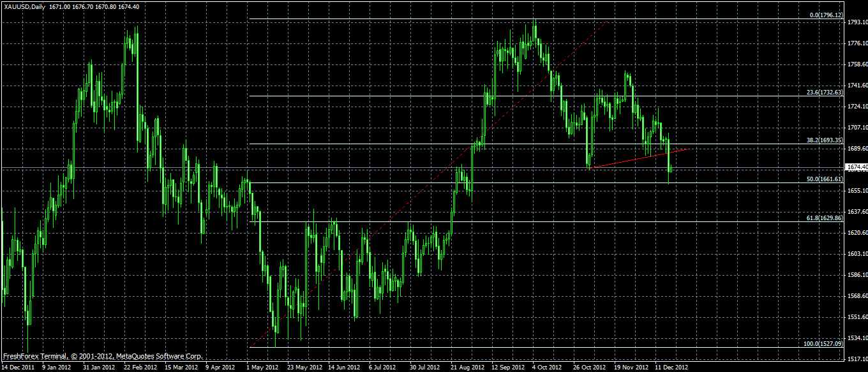Click the 21 Aug 2012 date label

click(x=469, y=368)
